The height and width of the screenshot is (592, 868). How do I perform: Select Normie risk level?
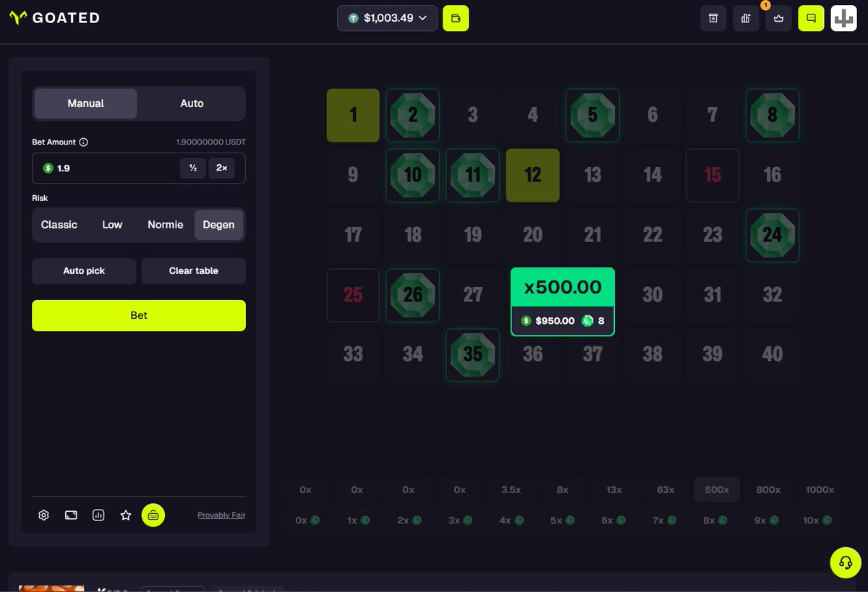pos(166,225)
